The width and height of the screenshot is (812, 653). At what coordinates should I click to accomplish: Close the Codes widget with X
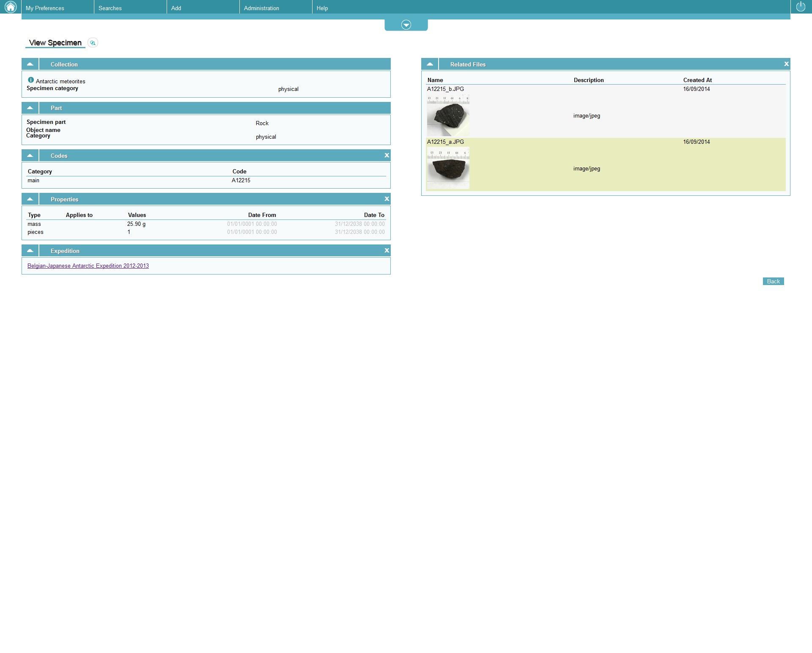click(x=387, y=155)
